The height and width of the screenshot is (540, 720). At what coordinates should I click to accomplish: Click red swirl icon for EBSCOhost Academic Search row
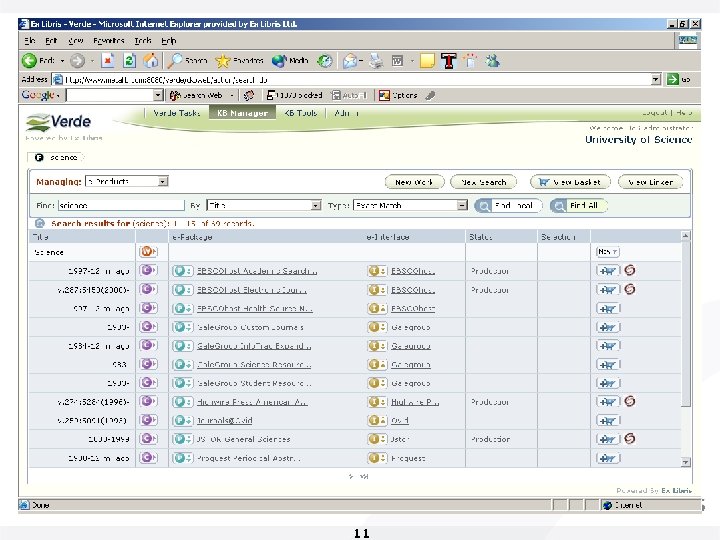pos(630,270)
